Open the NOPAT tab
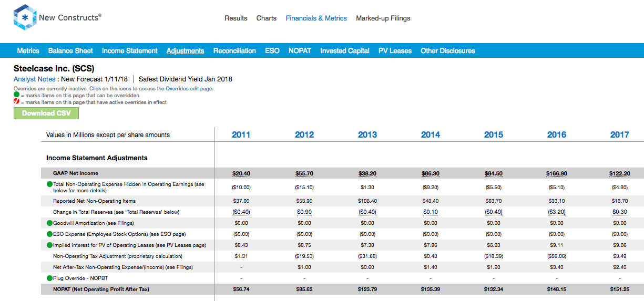 click(300, 51)
